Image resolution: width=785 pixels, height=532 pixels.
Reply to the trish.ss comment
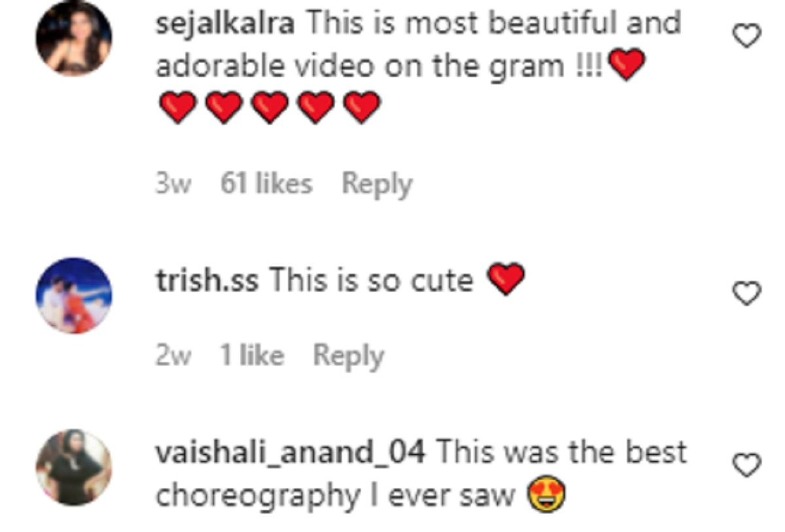coord(348,355)
